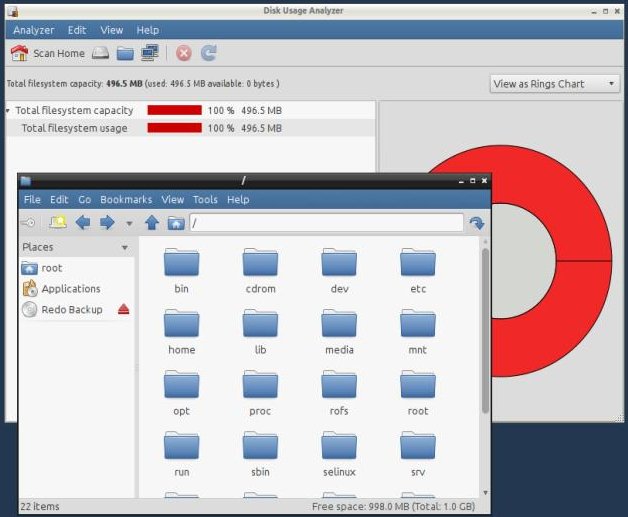Reload the folder with the refresh arrow
628x517 pixels.
coord(477,223)
